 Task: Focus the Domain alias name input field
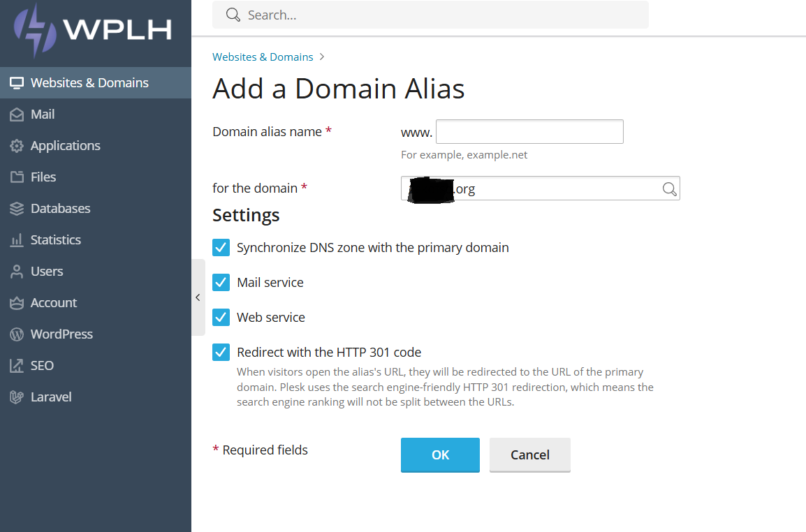pyautogui.click(x=529, y=131)
